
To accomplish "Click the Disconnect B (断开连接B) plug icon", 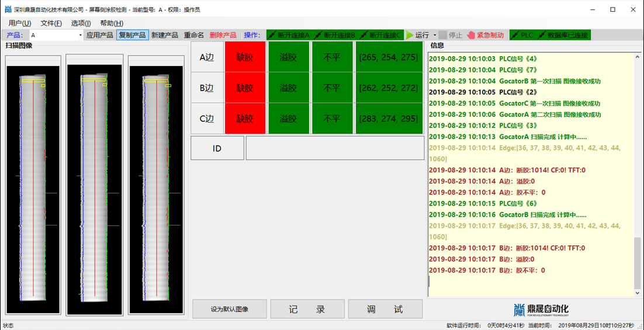I will 318,35.
